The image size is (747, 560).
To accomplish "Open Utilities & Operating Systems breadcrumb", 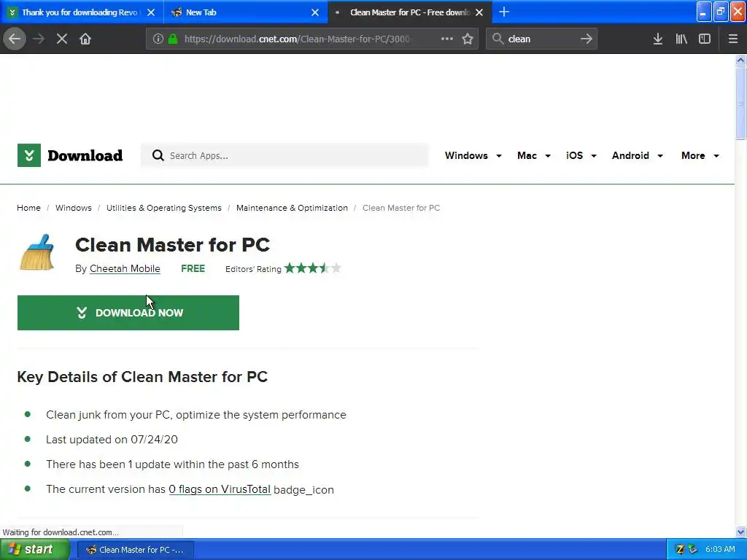I will point(164,208).
